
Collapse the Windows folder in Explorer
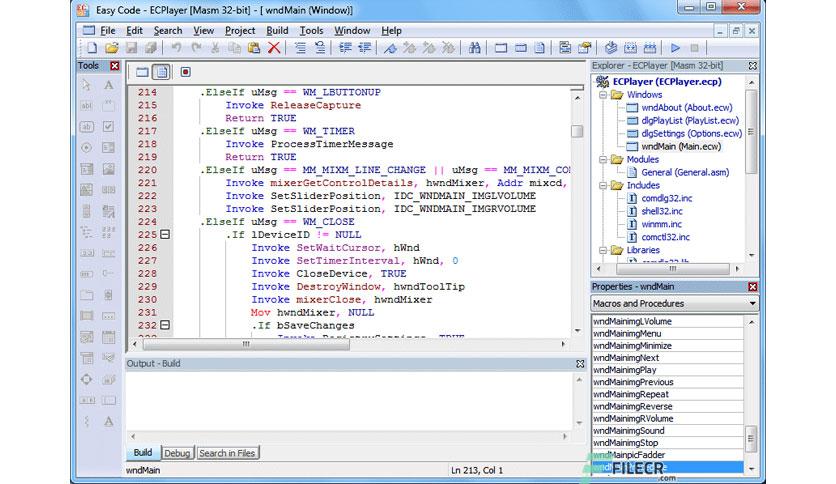coord(603,95)
